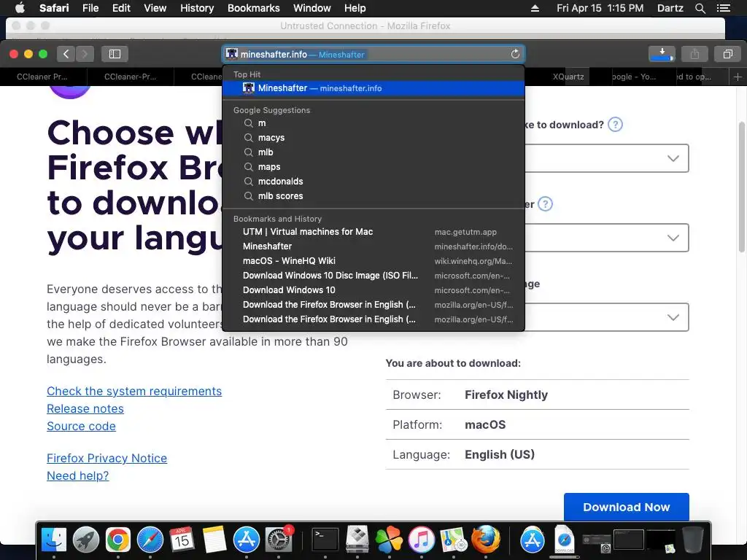Open iTunes from the dock
747x560 pixels.
(421, 540)
